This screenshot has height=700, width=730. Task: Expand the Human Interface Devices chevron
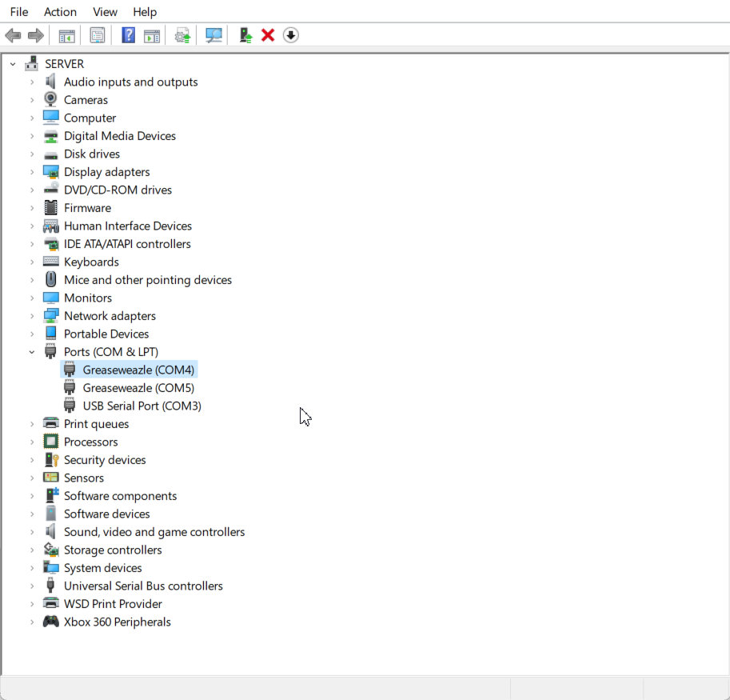coord(32,226)
